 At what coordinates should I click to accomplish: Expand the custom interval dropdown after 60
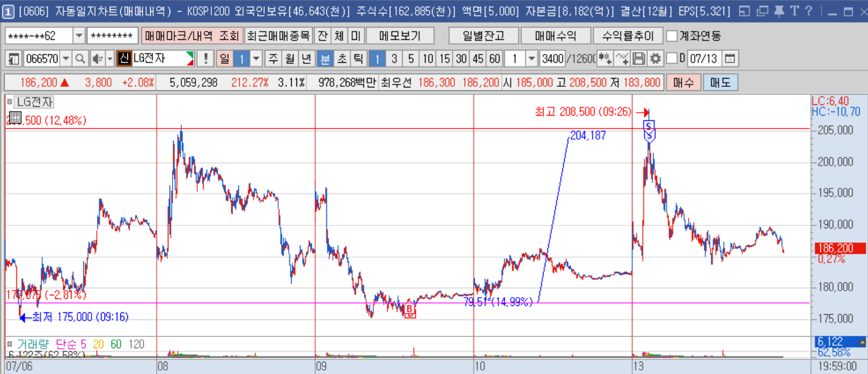532,59
